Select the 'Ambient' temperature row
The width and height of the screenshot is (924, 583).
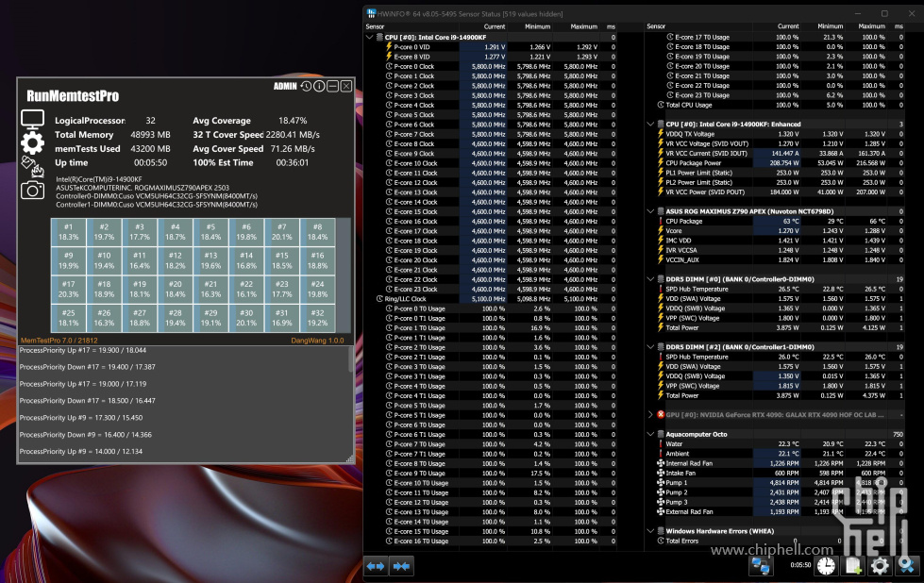click(x=776, y=454)
